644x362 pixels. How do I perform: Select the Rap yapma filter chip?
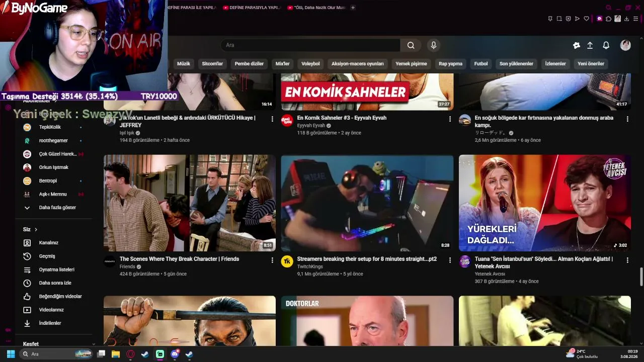coord(450,64)
